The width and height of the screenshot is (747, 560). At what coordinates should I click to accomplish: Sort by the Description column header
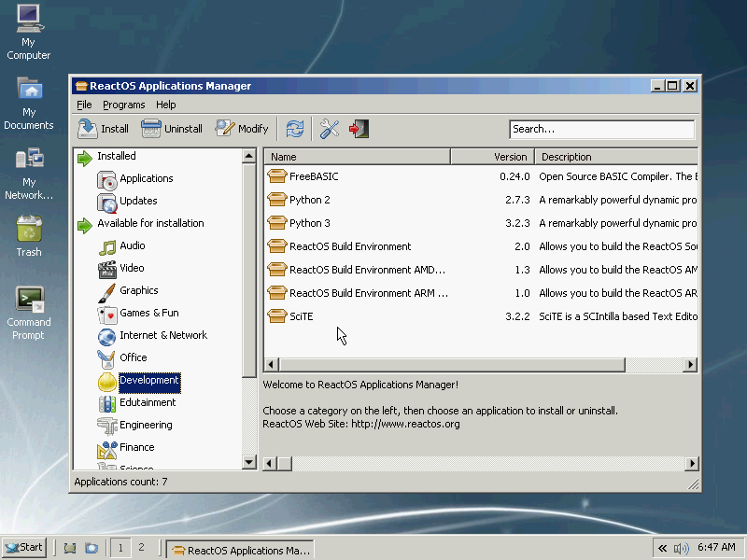click(616, 157)
